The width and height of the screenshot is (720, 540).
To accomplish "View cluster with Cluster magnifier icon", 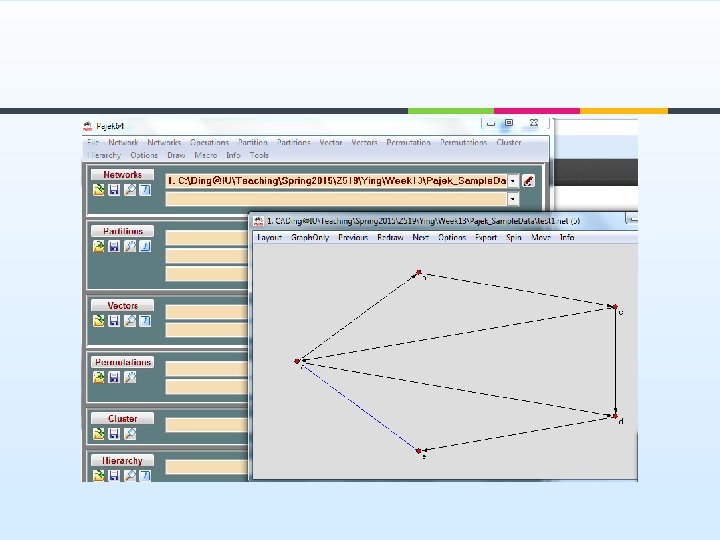I will tap(130, 433).
